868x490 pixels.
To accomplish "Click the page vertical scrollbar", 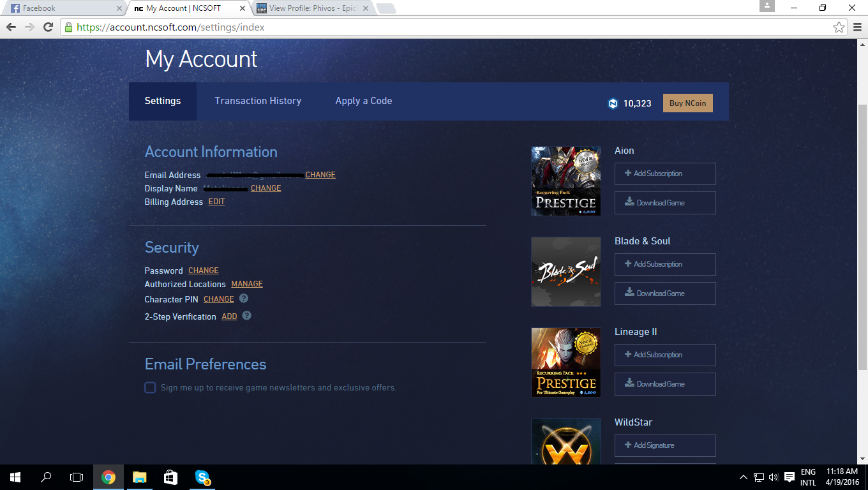I will pyautogui.click(x=862, y=236).
